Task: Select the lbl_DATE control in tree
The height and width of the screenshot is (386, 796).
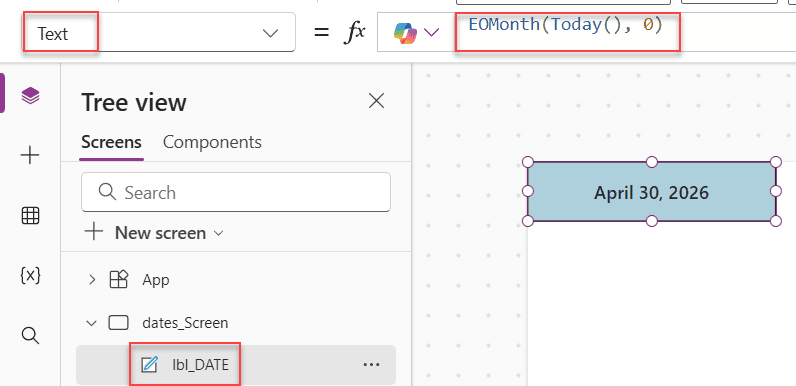Action: [x=200, y=365]
